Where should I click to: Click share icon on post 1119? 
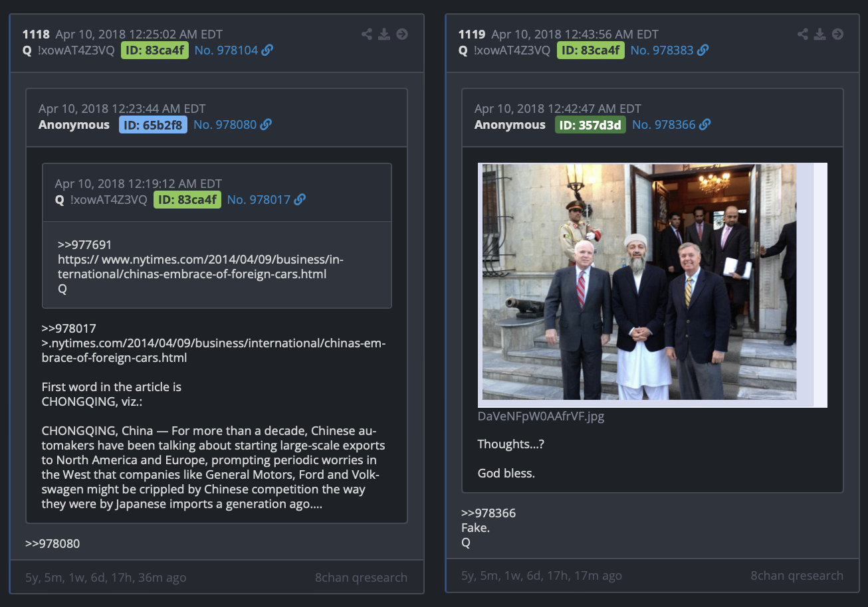pyautogui.click(x=803, y=34)
